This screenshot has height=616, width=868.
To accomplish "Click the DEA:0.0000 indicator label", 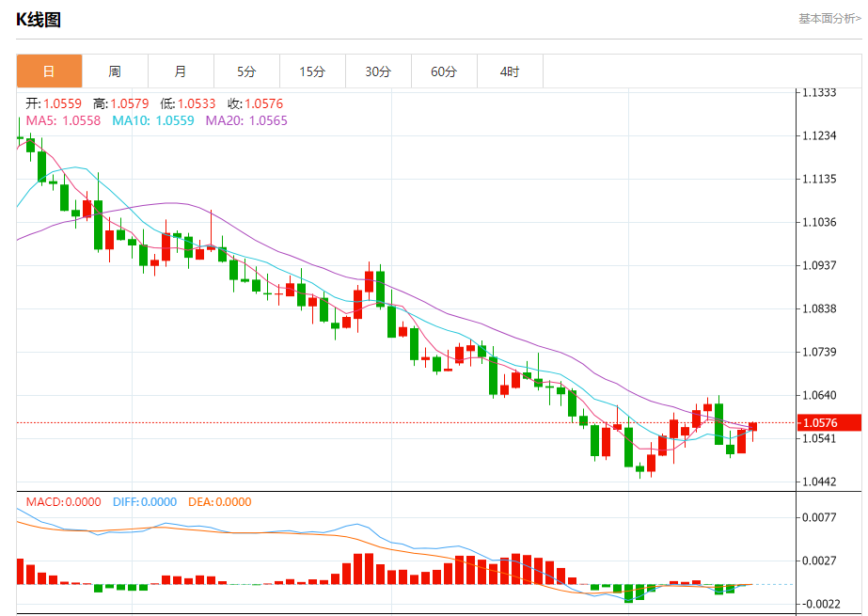I will click(220, 502).
